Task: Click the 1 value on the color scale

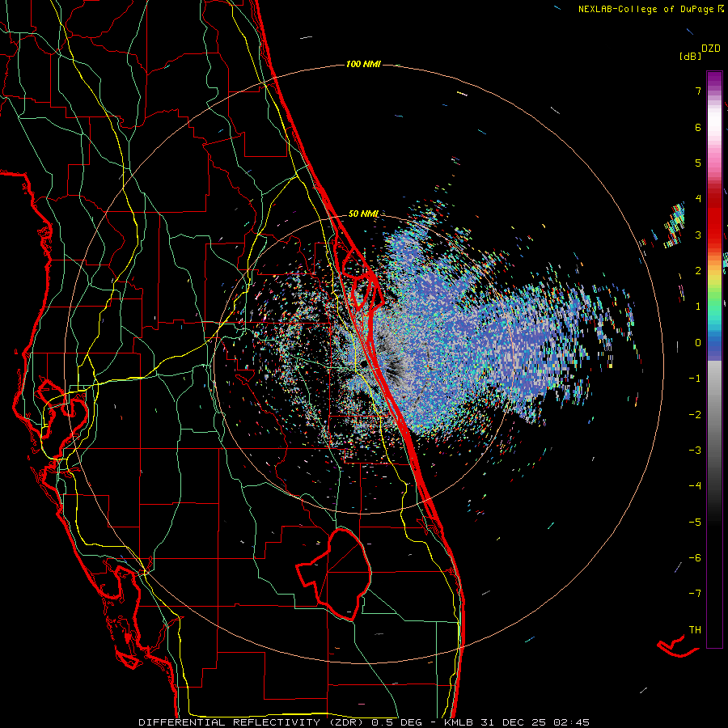Action: tap(698, 307)
